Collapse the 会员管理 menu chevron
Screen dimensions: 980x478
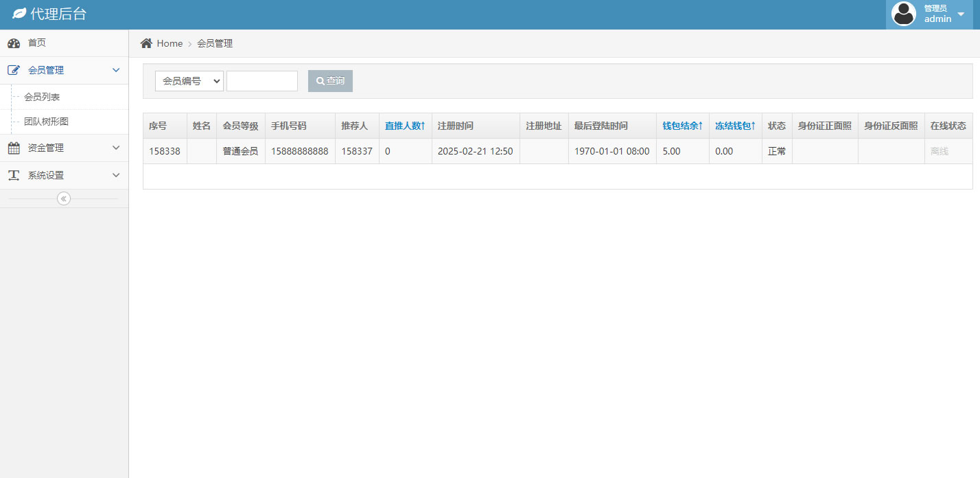(x=116, y=70)
